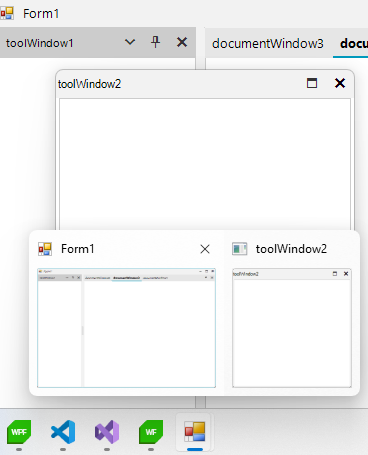Toggle auto-hide pin on toolWindow1
This screenshot has width=368, height=455.
coord(155,42)
